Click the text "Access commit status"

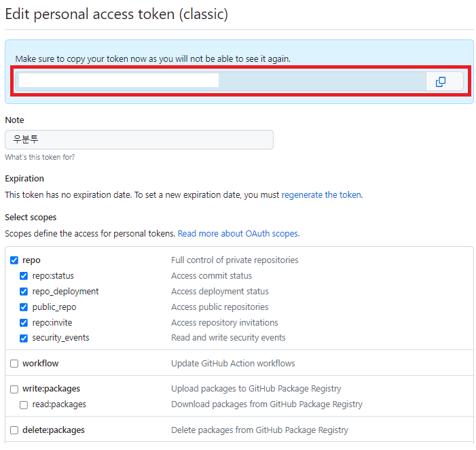pos(212,275)
